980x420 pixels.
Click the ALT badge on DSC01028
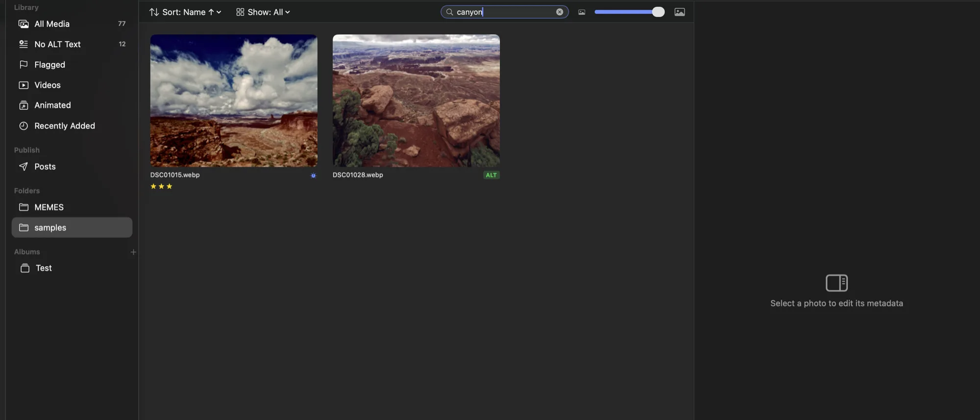tap(491, 175)
